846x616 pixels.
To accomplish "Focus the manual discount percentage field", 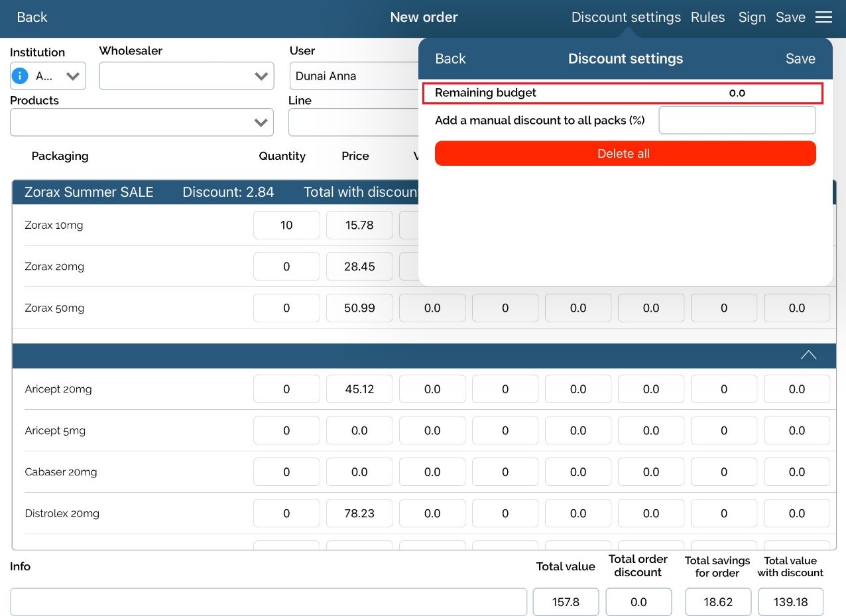I will point(737,120).
